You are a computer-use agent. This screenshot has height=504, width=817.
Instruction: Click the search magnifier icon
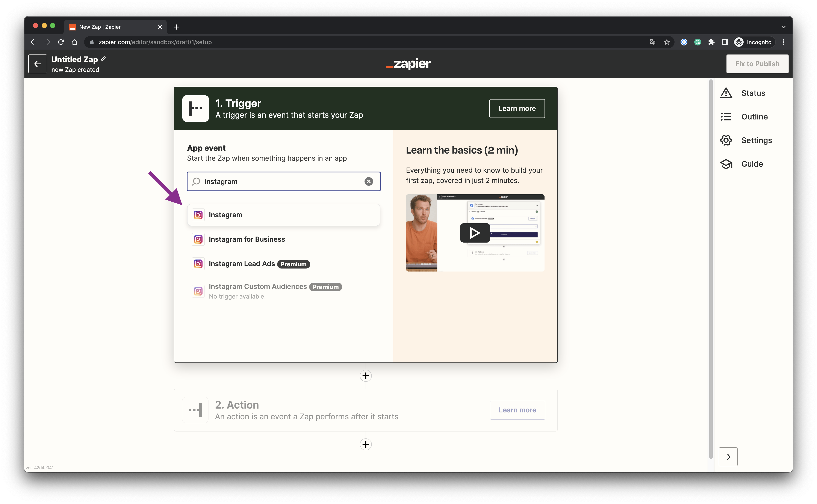[x=196, y=181]
